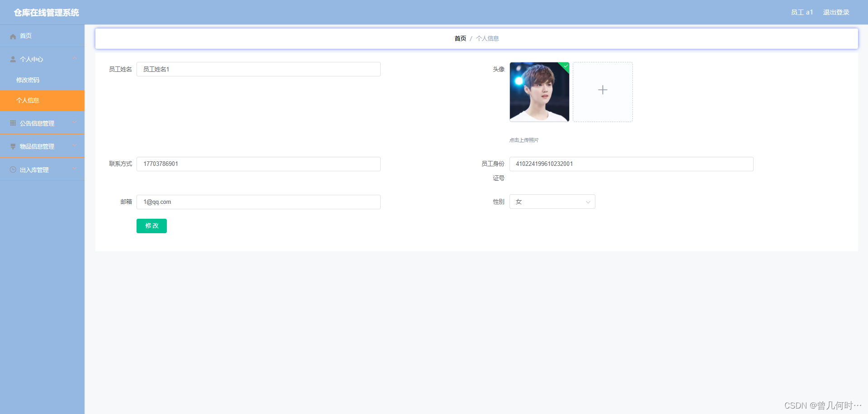Open the 公告信息管理 menu label
The height and width of the screenshot is (414, 868).
click(x=37, y=123)
